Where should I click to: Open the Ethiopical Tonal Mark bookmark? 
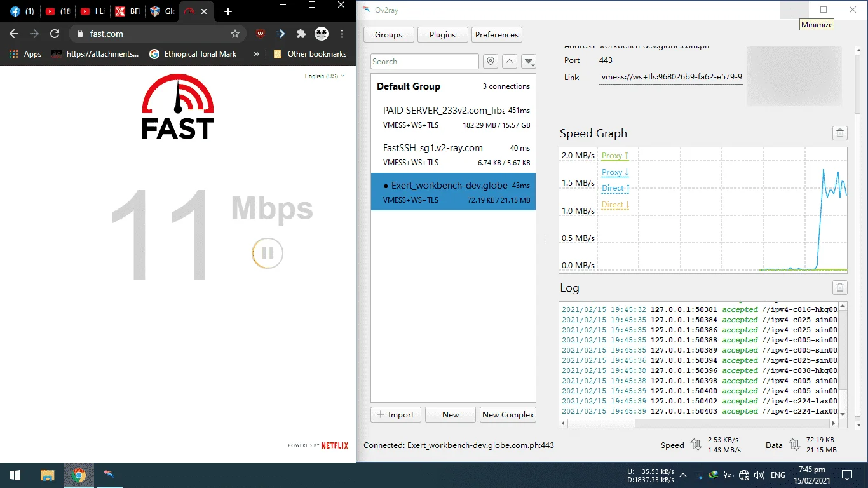coord(193,54)
